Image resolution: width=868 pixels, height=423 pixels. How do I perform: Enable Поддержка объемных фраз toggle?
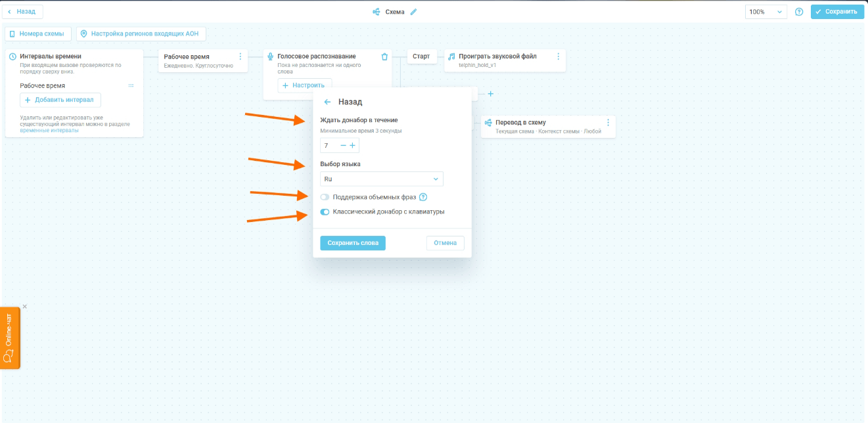pos(325,197)
